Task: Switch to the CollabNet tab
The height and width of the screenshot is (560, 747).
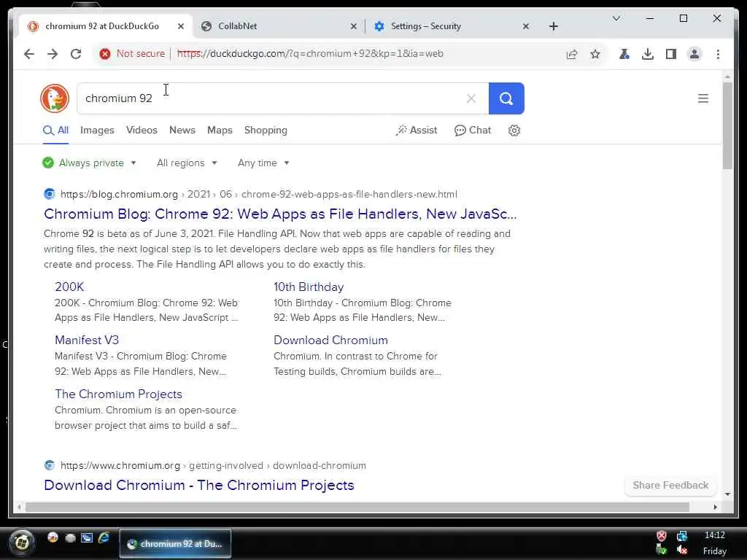Action: 279,27
